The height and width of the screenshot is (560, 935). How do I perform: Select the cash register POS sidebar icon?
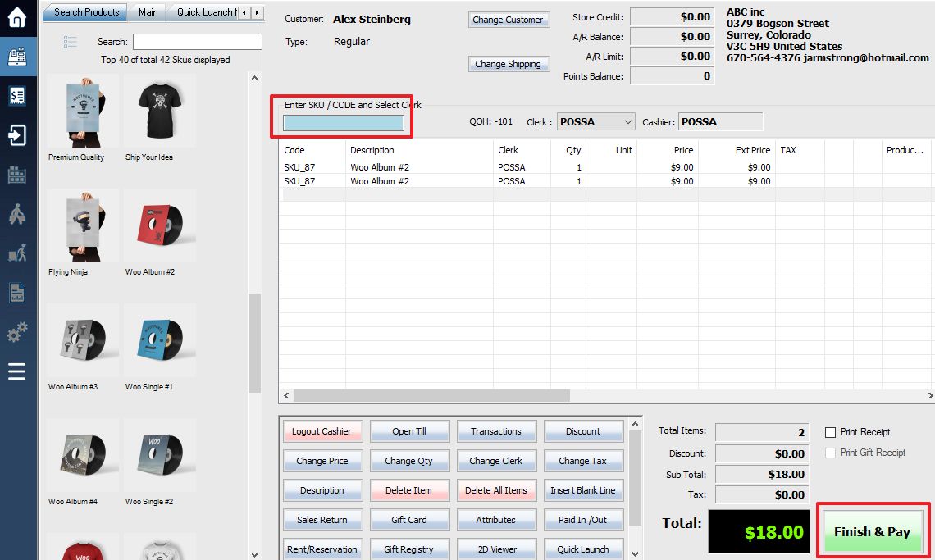pyautogui.click(x=16, y=57)
